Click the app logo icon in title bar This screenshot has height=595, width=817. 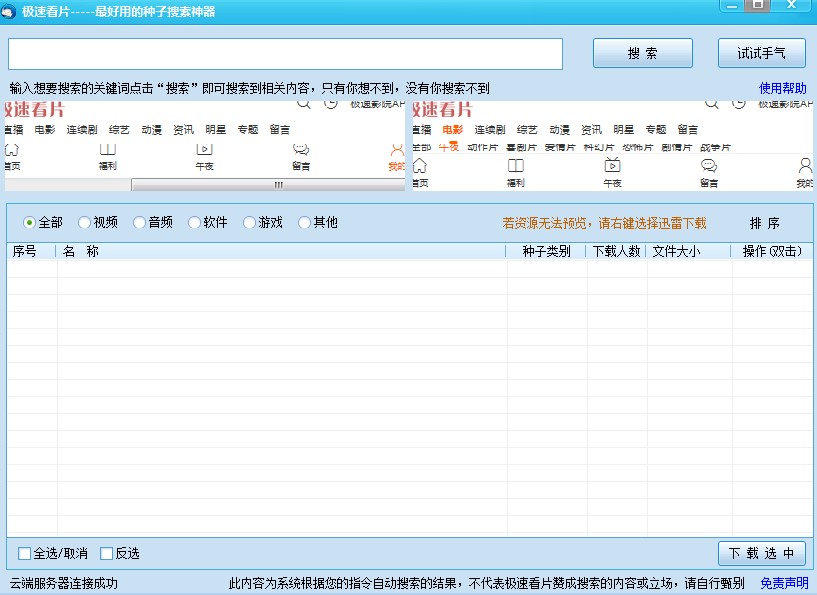point(10,11)
